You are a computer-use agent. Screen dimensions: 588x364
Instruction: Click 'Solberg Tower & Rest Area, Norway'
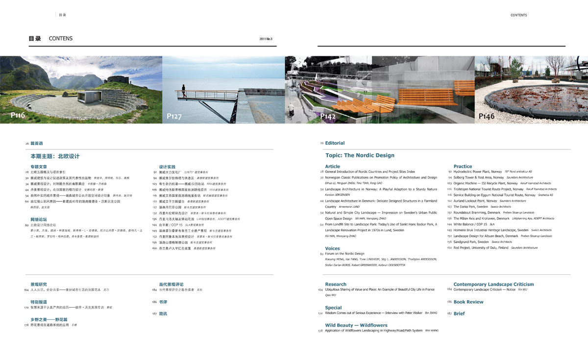479,178
